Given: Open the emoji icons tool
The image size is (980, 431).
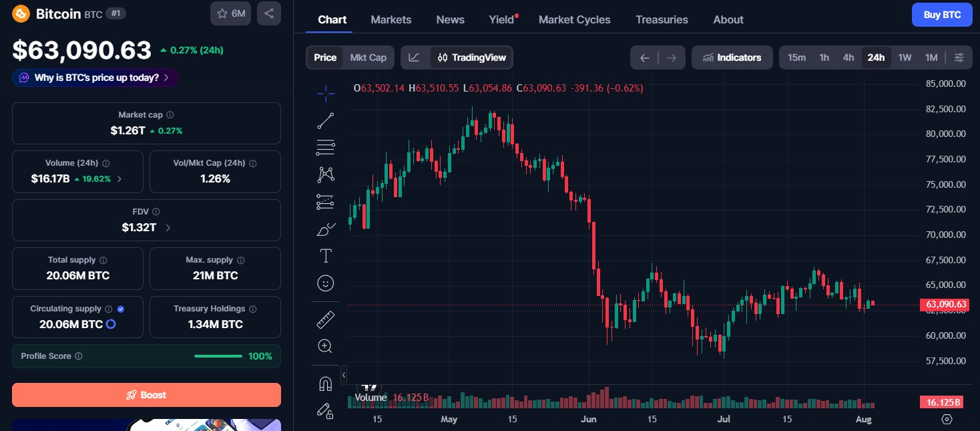Looking at the screenshot, I should pyautogui.click(x=326, y=283).
